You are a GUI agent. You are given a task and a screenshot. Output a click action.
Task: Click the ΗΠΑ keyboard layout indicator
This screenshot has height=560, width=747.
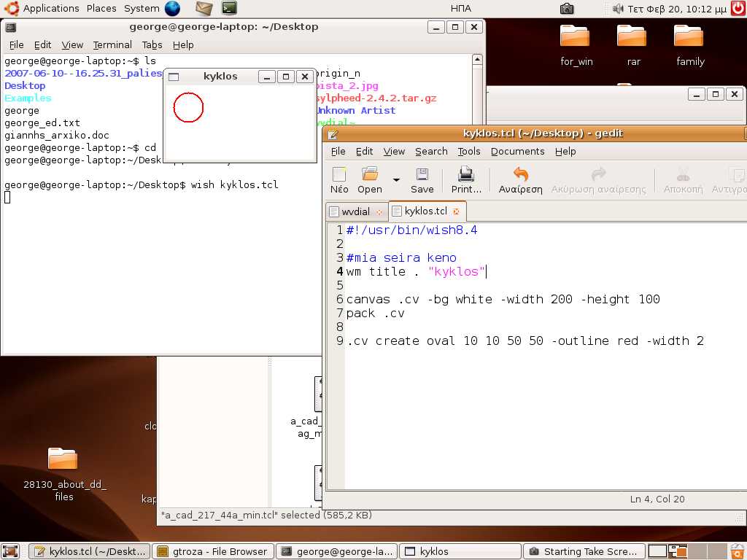pos(461,9)
